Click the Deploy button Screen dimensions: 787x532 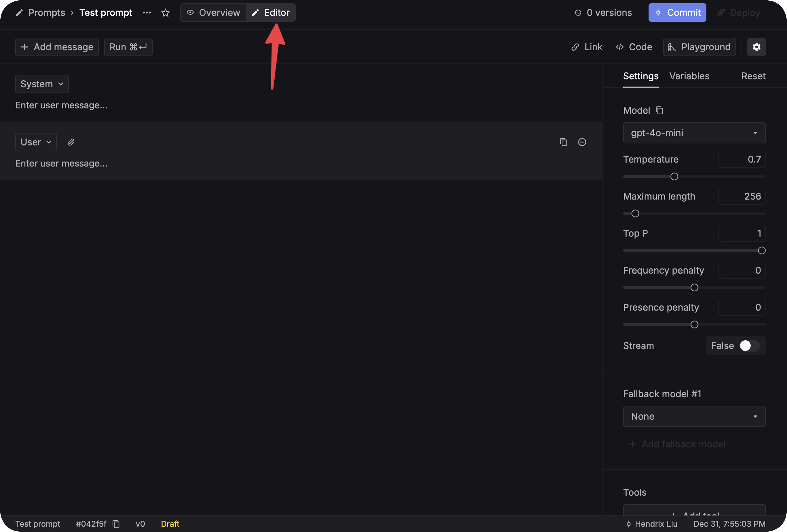pos(738,13)
